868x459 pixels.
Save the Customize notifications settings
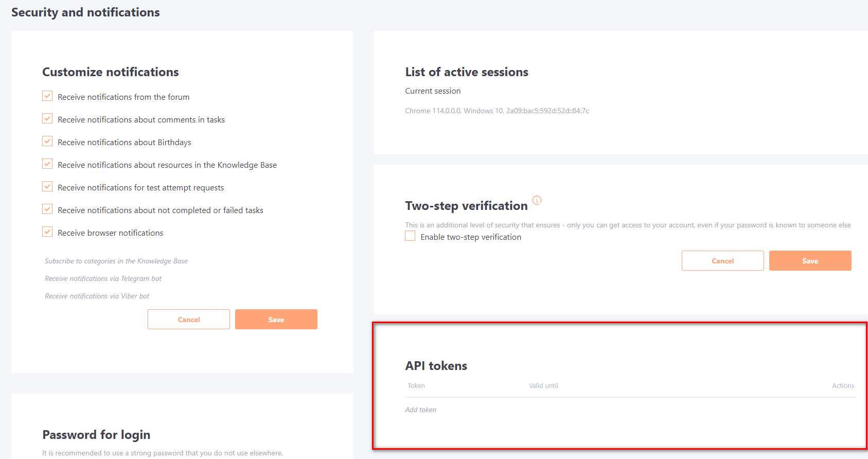pos(276,320)
